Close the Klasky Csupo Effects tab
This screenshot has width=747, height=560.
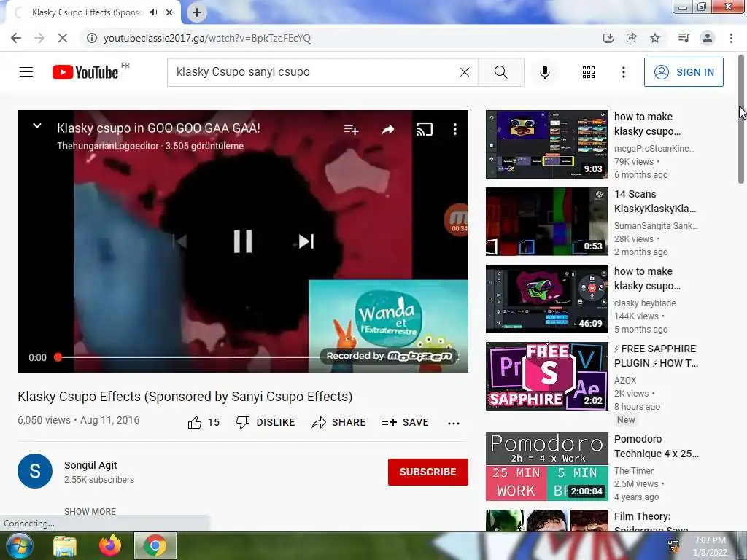click(169, 12)
